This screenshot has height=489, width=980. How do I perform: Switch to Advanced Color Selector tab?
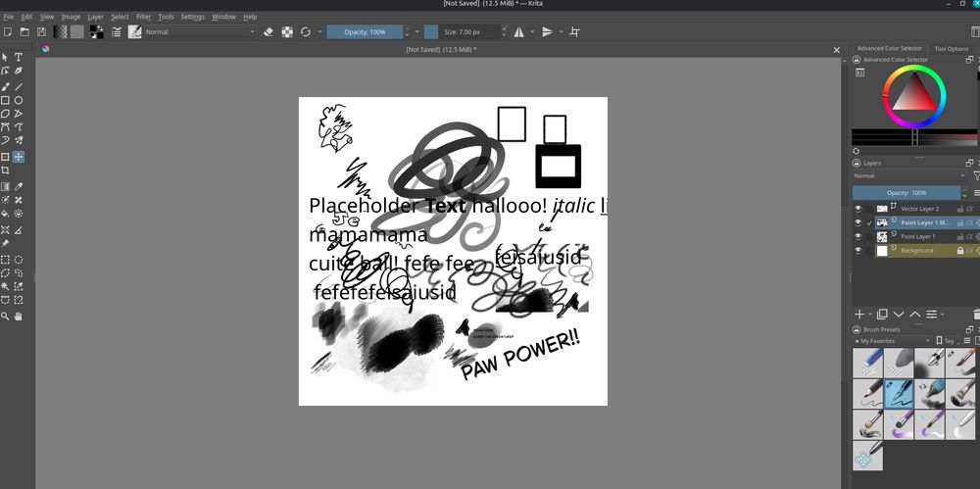[x=889, y=48]
